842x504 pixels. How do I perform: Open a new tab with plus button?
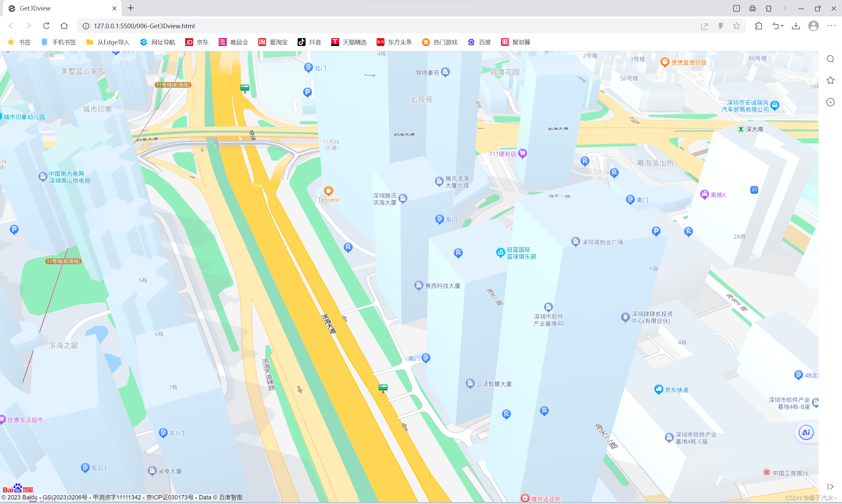[x=131, y=8]
